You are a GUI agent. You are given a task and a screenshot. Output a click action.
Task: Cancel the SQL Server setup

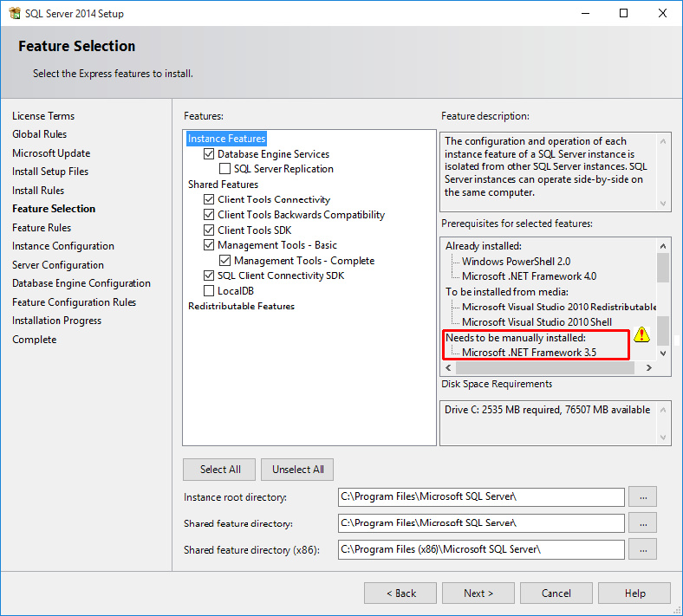coord(556,593)
